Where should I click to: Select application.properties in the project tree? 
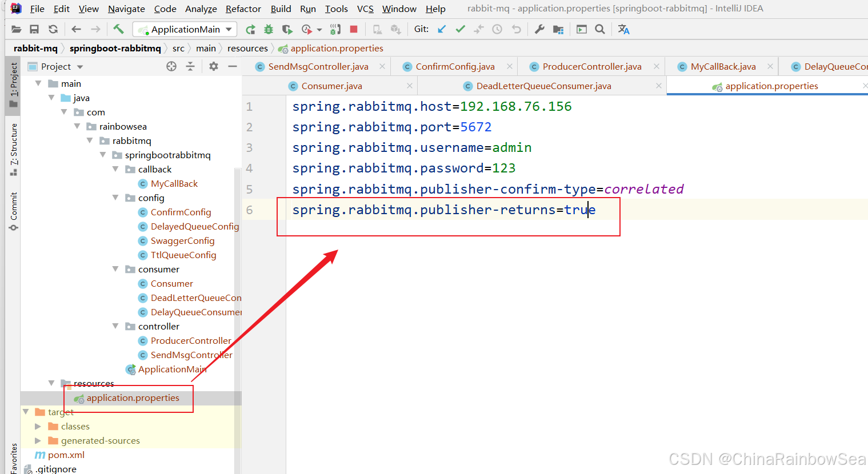133,397
